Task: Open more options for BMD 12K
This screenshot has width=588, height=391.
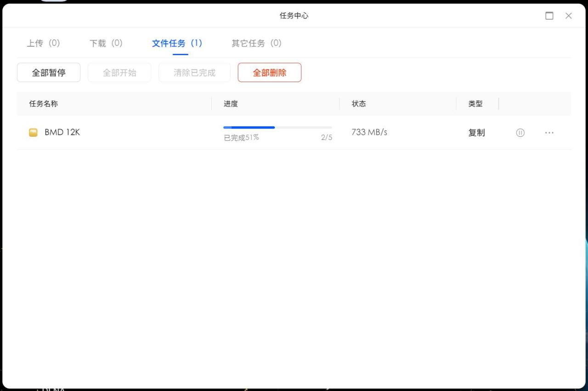Action: click(x=549, y=133)
